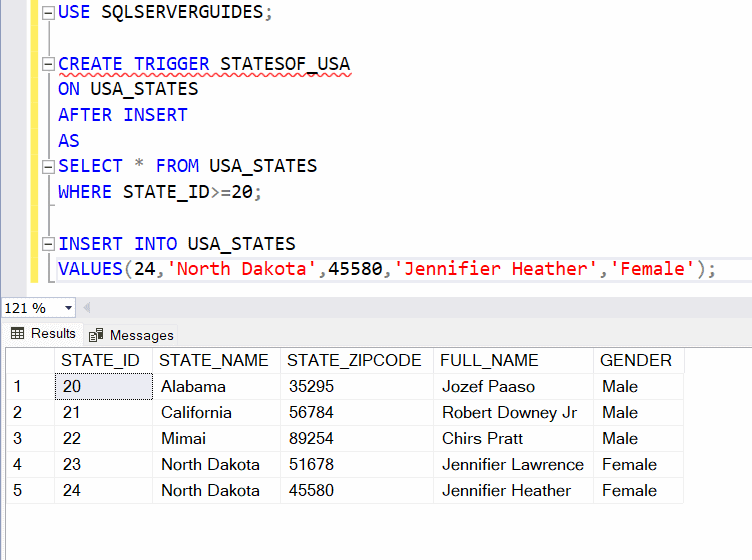Image resolution: width=752 pixels, height=560 pixels.
Task: Select the STATE_ZIPCODE column header
Action: [357, 361]
